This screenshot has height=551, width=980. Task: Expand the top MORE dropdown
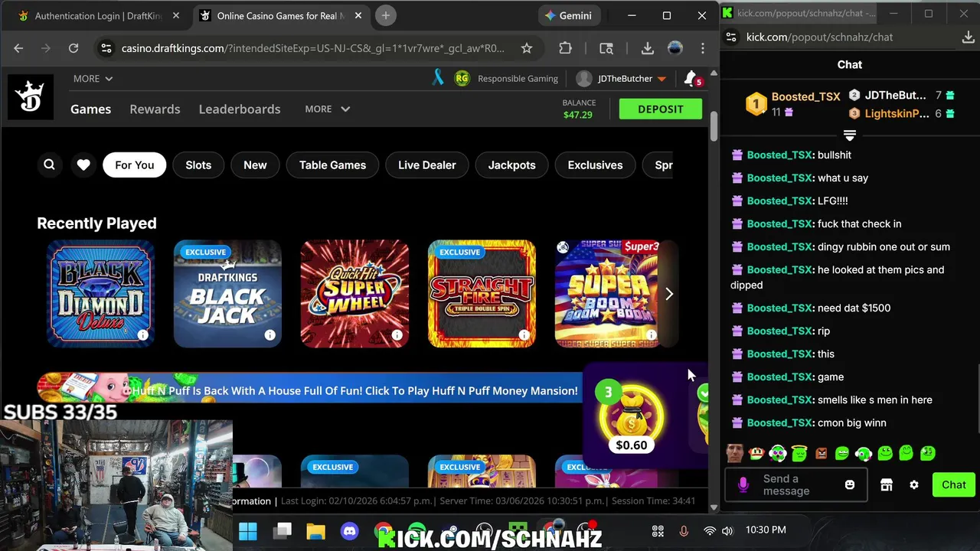pyautogui.click(x=93, y=78)
